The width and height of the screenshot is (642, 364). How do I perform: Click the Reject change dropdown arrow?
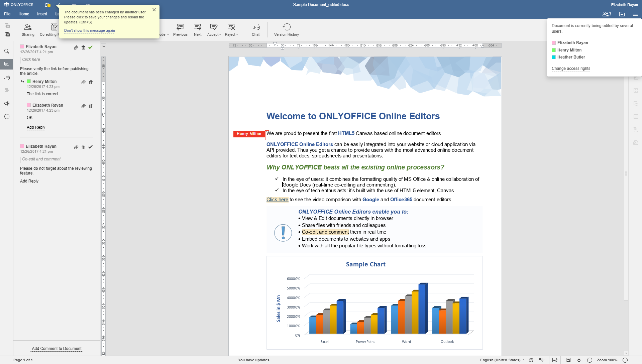tap(238, 35)
